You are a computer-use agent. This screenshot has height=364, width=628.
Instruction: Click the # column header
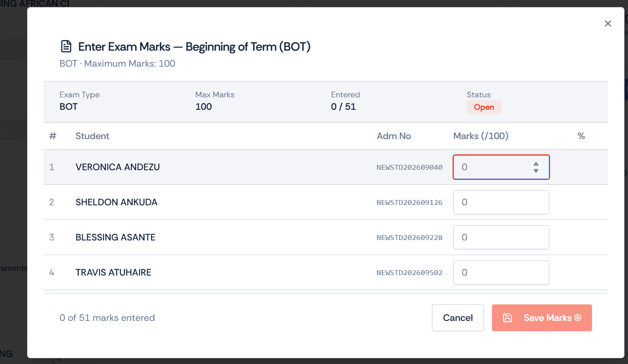52,136
